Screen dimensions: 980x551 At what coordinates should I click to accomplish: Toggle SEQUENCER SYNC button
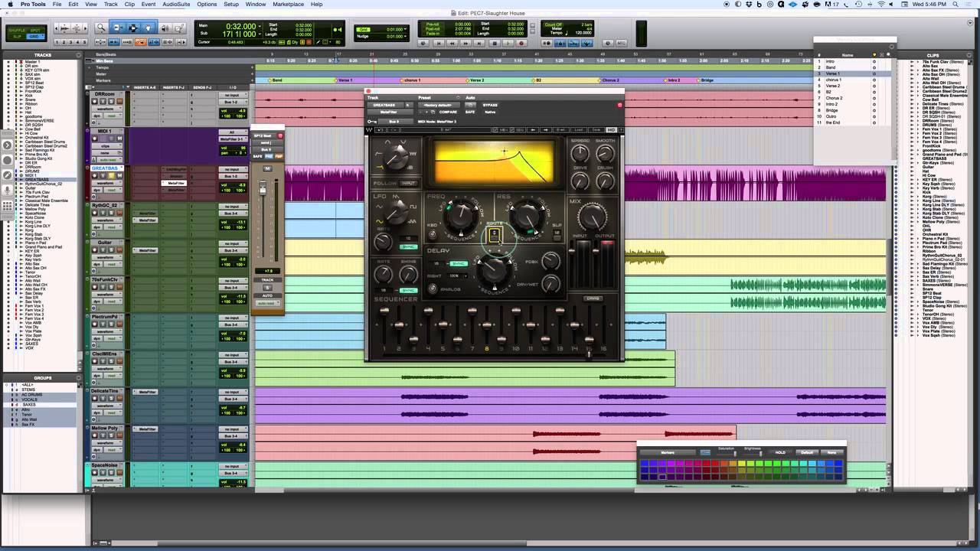coord(409,291)
